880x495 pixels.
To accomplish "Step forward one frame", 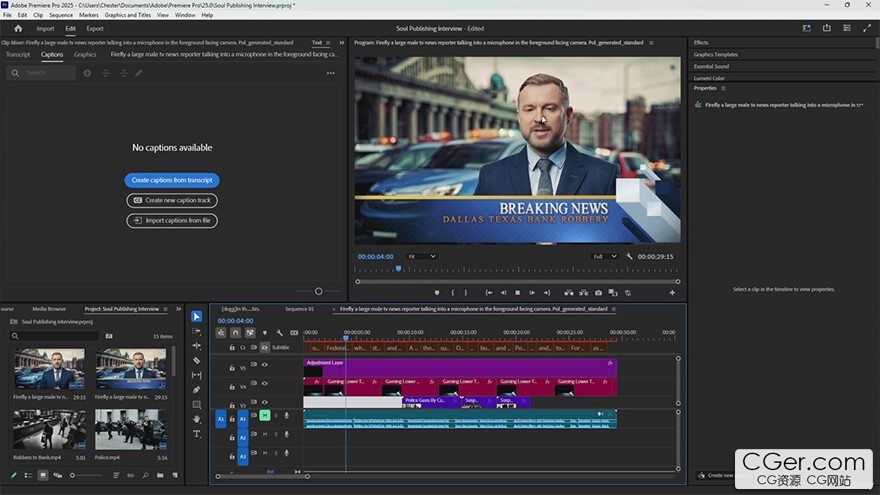I will [x=532, y=292].
